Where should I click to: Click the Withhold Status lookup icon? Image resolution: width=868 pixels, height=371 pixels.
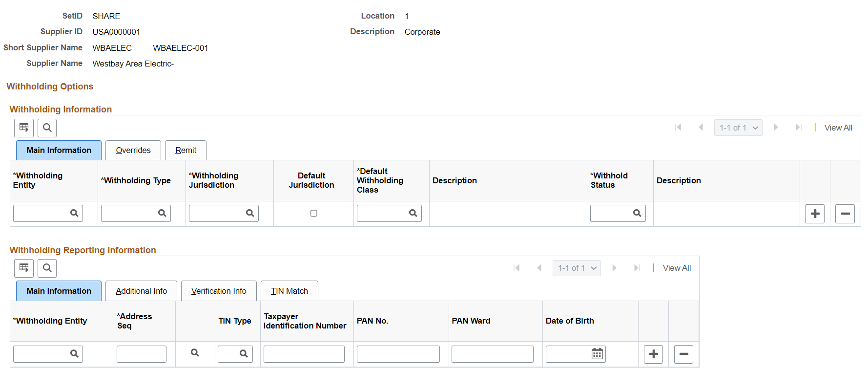(x=637, y=213)
